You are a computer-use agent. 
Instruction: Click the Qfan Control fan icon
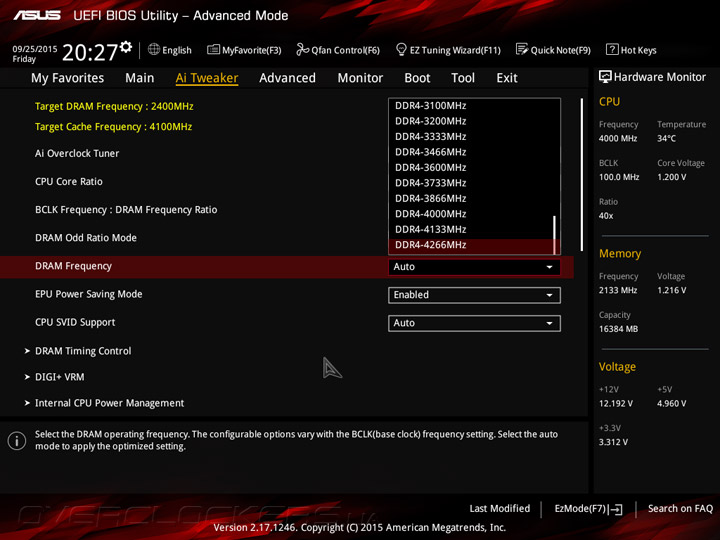pyautogui.click(x=303, y=49)
